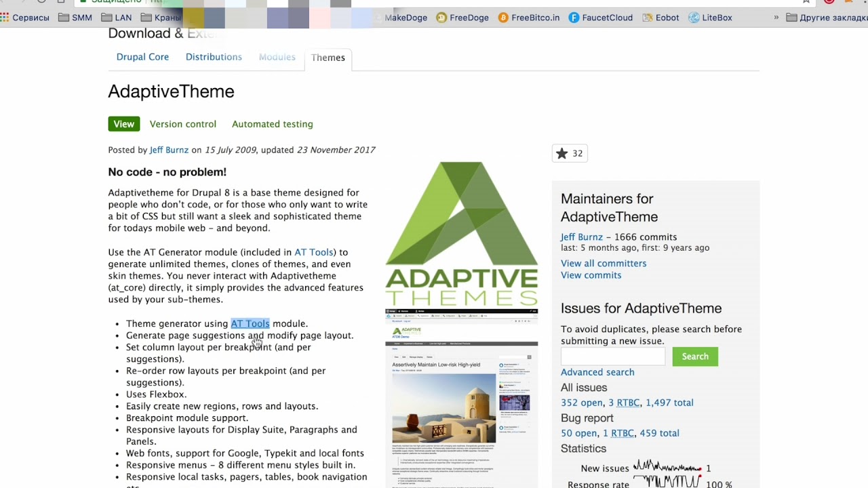Click the 'Statistics' sidebar heading
The width and height of the screenshot is (868, 488).
tap(583, 449)
